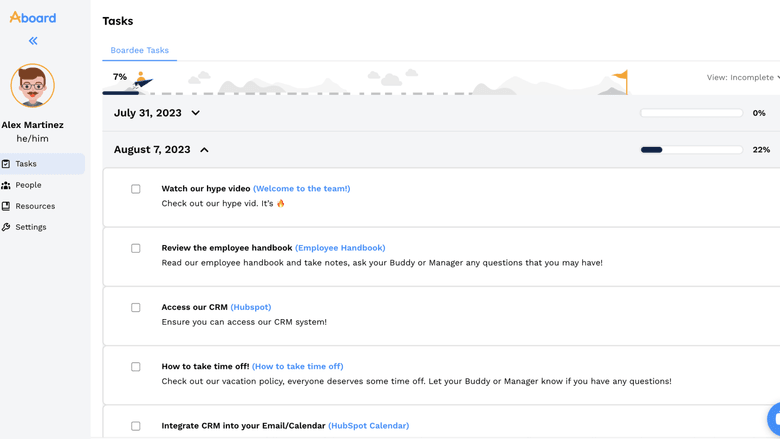Open the Welcome to the team! link
The height and width of the screenshot is (439, 780).
pyautogui.click(x=301, y=189)
